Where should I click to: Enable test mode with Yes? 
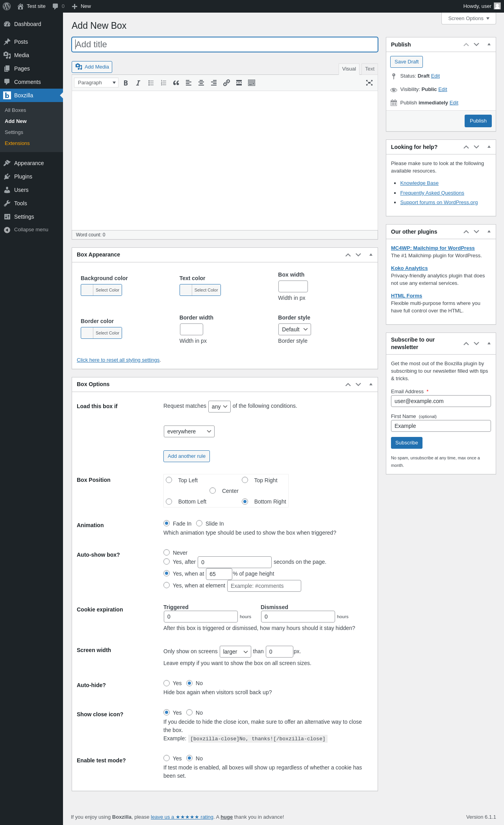(x=167, y=758)
